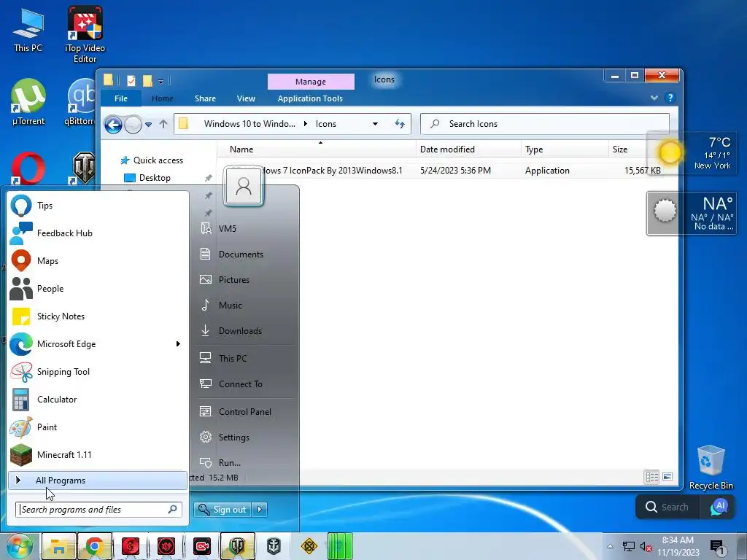Show hidden system tray icons
This screenshot has width=747, height=560.
click(610, 546)
